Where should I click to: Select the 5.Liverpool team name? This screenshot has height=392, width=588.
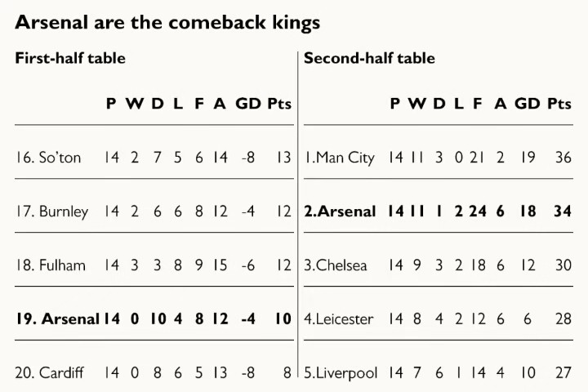pyautogui.click(x=341, y=373)
